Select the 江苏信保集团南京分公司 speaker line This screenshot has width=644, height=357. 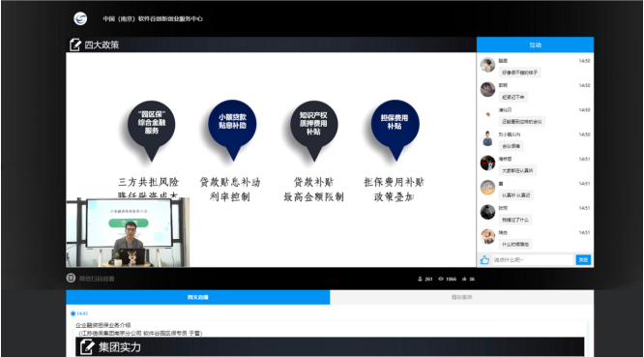tap(140, 333)
